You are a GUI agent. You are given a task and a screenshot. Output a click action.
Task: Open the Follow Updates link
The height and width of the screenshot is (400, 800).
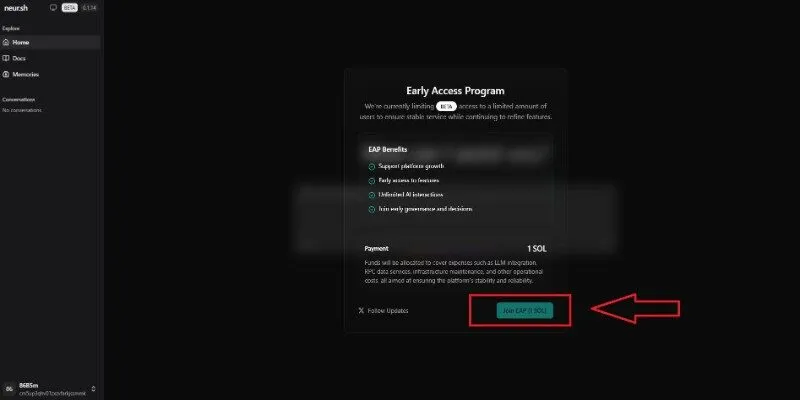[x=388, y=310]
